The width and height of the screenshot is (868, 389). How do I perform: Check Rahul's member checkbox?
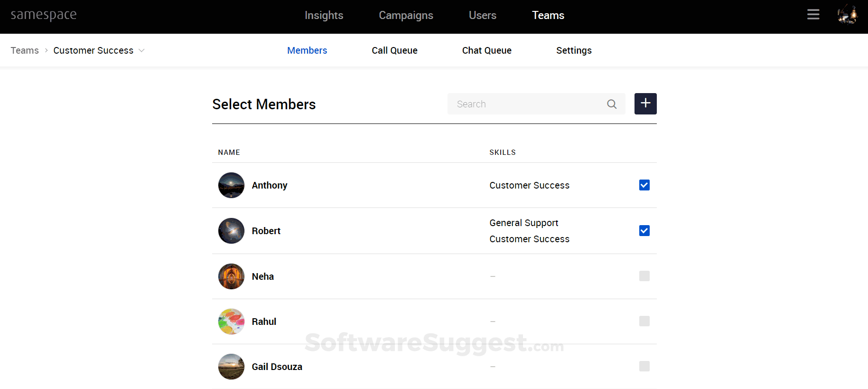coord(644,321)
